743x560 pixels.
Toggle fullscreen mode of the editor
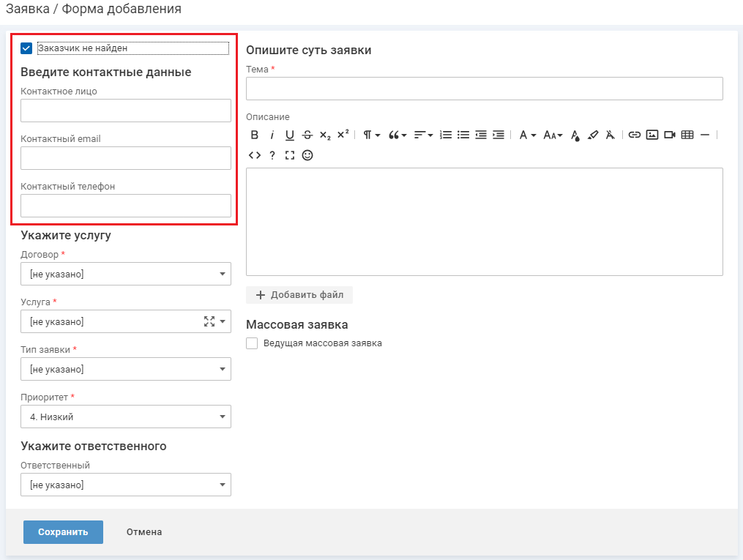click(x=290, y=155)
